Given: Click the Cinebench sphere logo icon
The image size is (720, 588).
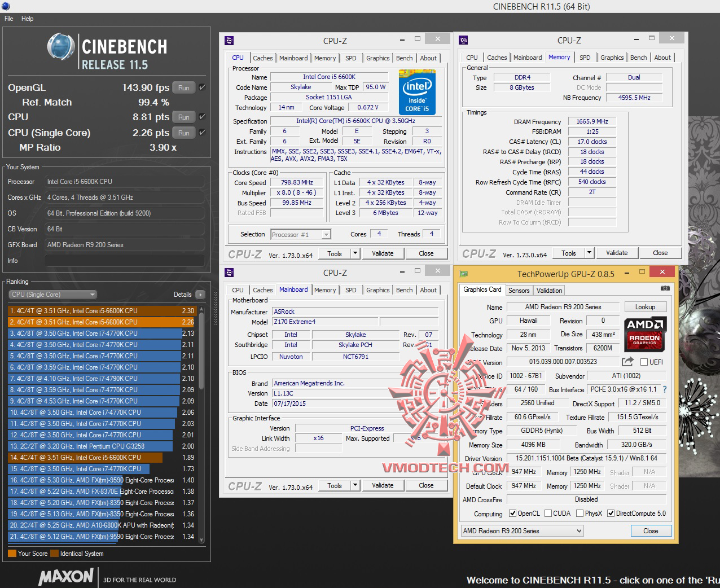Looking at the screenshot, I should 61,47.
